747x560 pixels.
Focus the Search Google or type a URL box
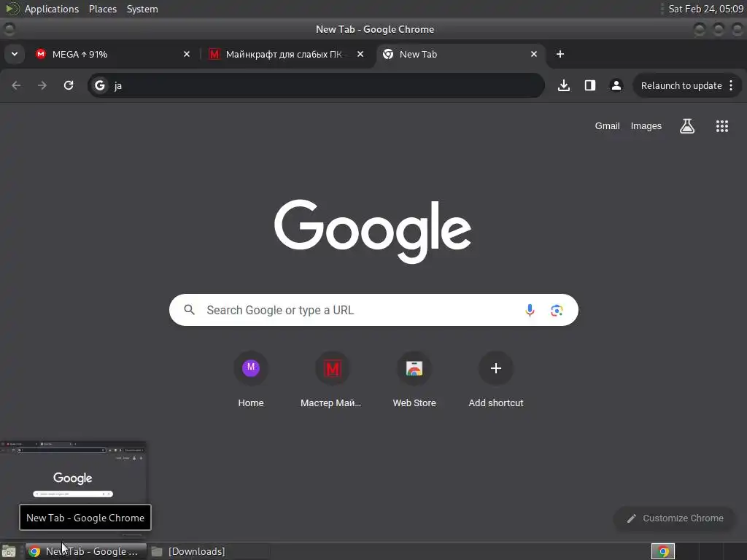pyautogui.click(x=373, y=310)
